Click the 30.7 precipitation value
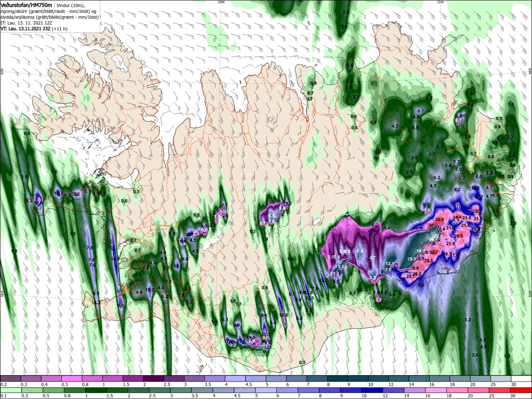 tap(433, 252)
